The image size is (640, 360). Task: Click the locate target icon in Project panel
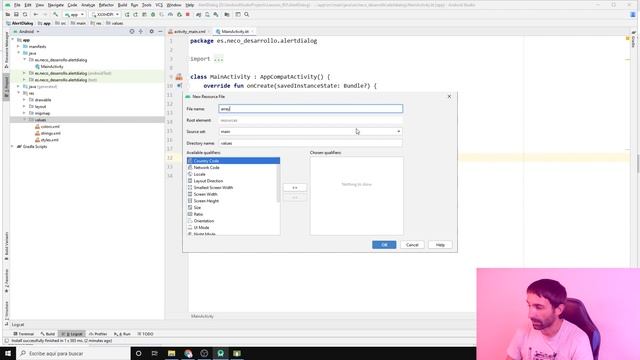point(132,31)
